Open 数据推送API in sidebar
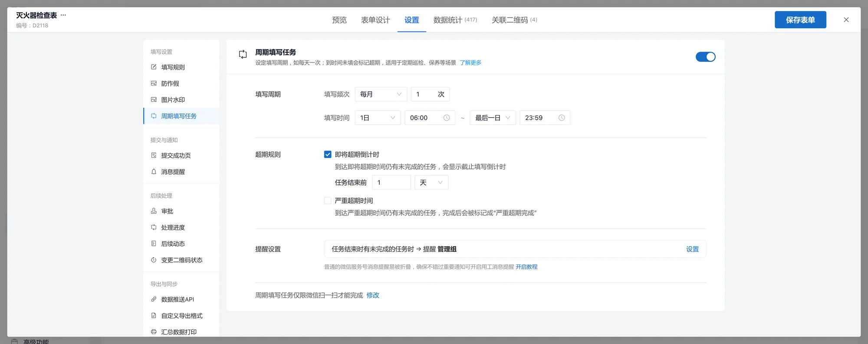This screenshot has height=344, width=868. click(181, 299)
